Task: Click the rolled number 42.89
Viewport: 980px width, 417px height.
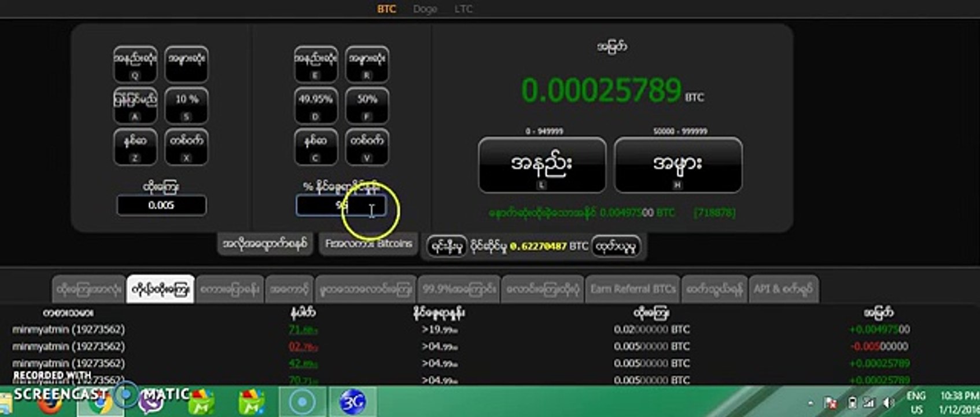Action: coord(303,363)
